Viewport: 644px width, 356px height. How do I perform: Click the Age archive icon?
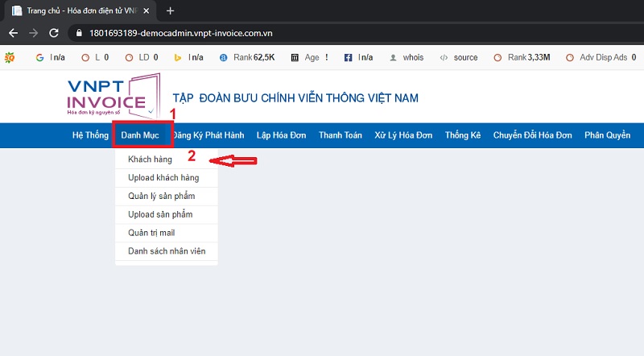click(295, 57)
